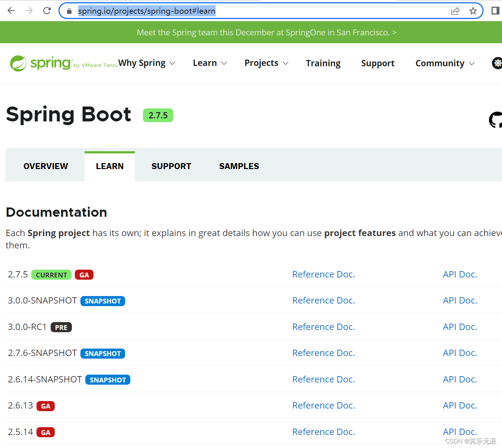
Task: Click the SNAPSHOT badge for 3.0.0-SNAPSHOT
Action: coord(103,301)
